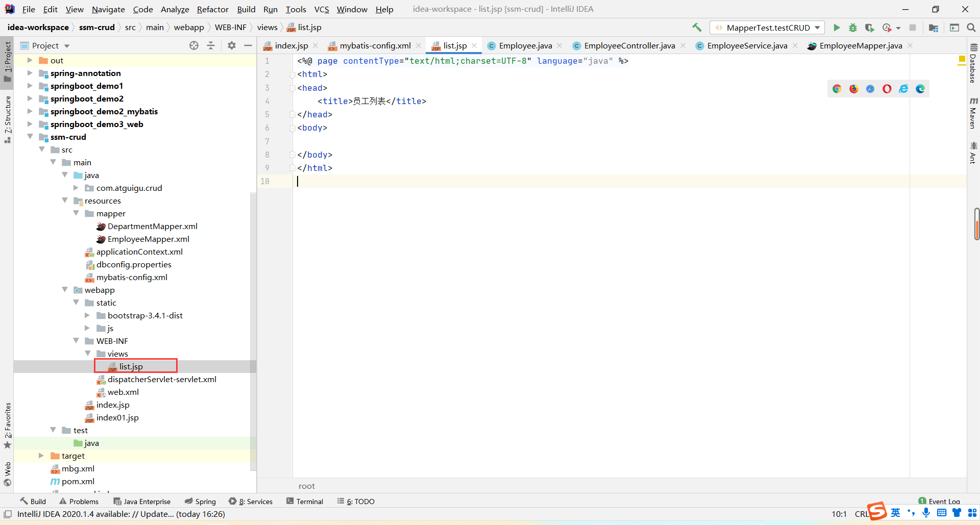Open list.jsp in Edge browser icon
The width and height of the screenshot is (980, 525).
pyautogui.click(x=920, y=89)
